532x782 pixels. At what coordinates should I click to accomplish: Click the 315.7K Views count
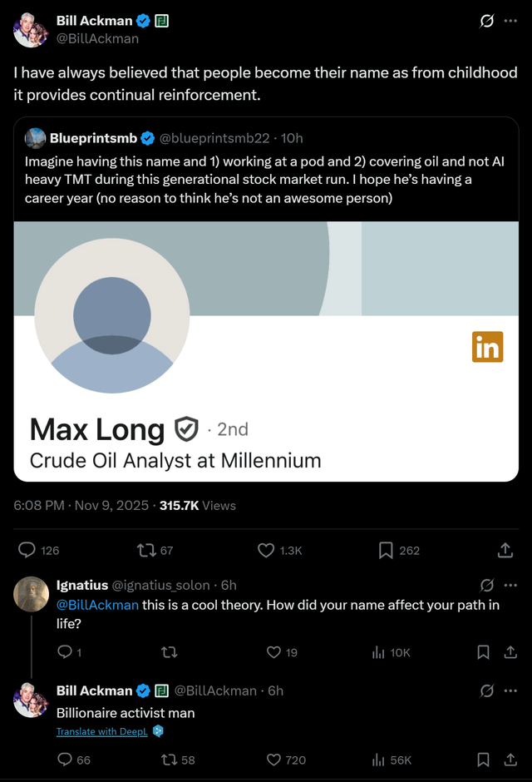(198, 506)
